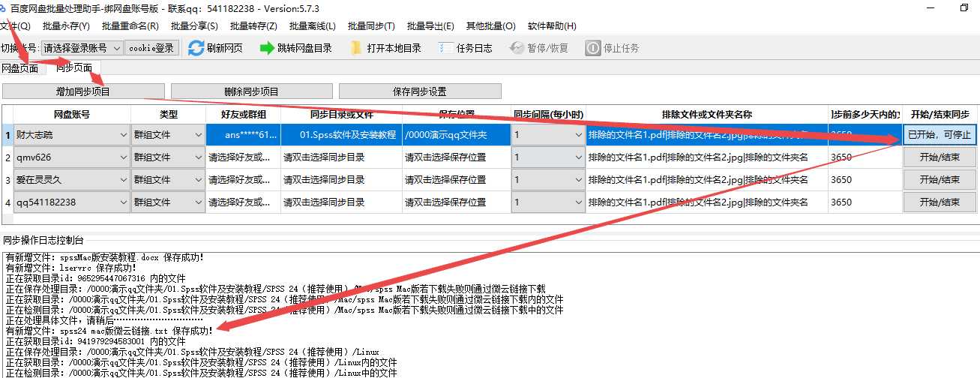The image size is (980, 378).
Task: Click 请双击选择保存位置 cell in row 4
Action: [x=457, y=202]
